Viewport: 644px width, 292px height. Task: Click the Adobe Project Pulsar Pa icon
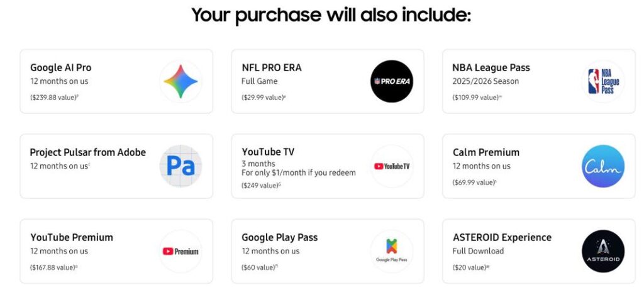(x=180, y=166)
